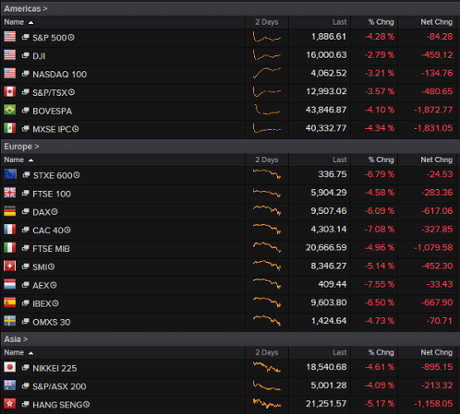Viewport: 460px width, 414px height.
Task: Select the NIKKEI 225 last value 18,540.68
Action: click(326, 367)
